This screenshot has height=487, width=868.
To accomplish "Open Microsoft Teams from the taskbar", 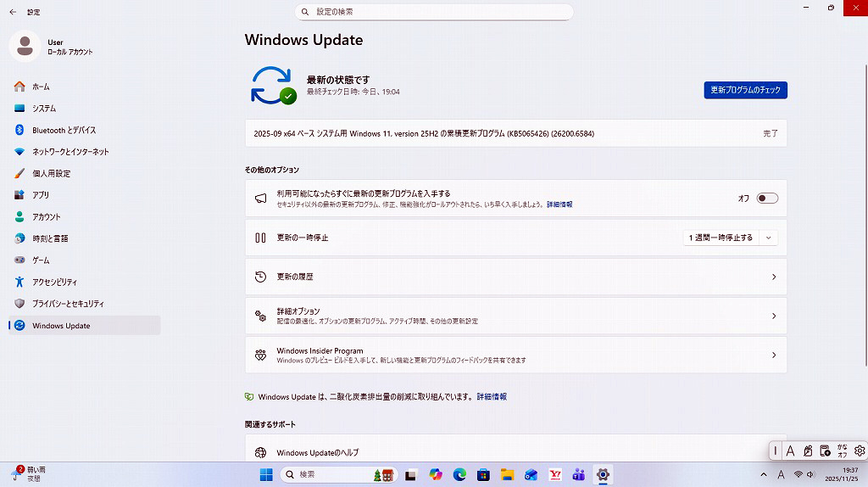I will click(x=579, y=475).
